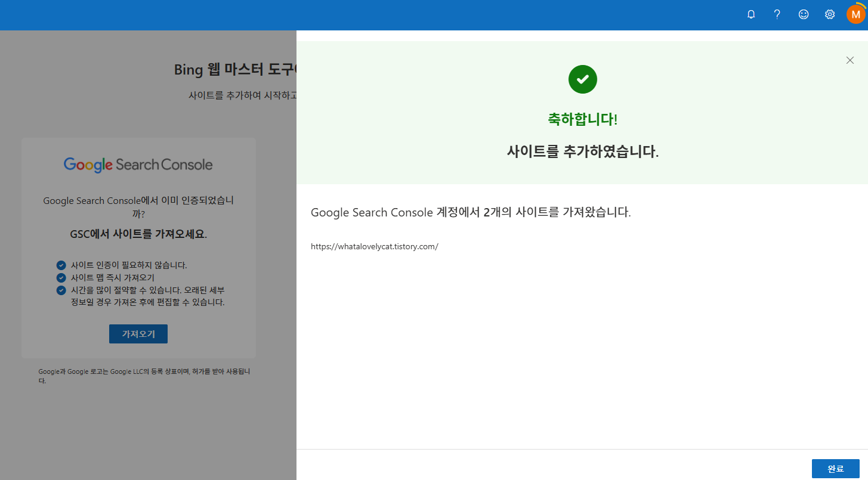Viewport: 868px width, 480px height.
Task: Click the Google LLC trademark notice text
Action: (x=144, y=376)
